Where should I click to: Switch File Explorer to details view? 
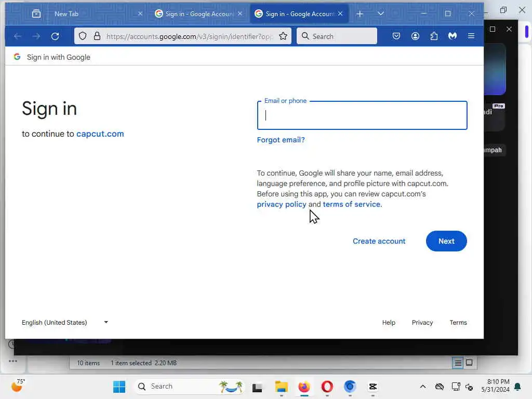pos(458,363)
